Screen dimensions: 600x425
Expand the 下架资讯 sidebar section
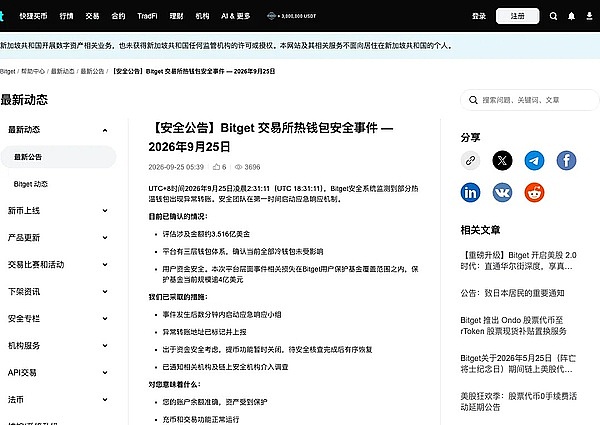(x=105, y=291)
